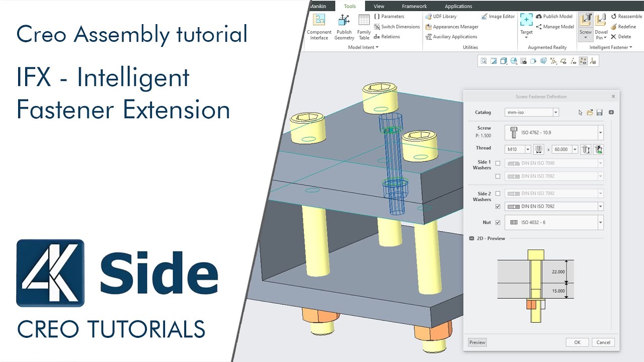Expand the Intelligent Fastener group menu
644x362 pixels.
coord(611,47)
